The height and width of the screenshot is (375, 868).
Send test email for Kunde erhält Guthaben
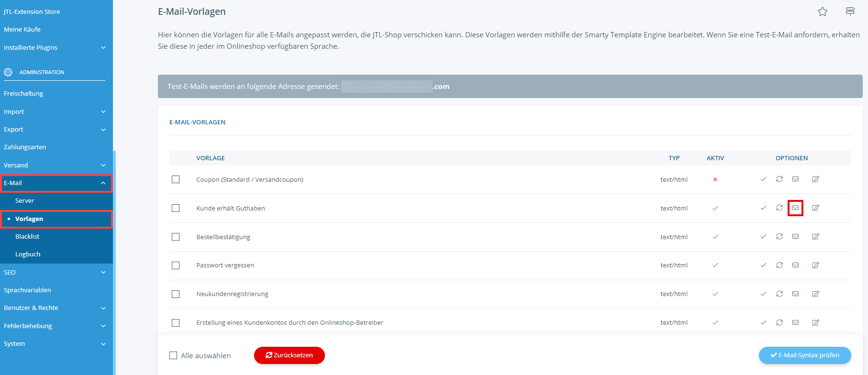point(795,208)
